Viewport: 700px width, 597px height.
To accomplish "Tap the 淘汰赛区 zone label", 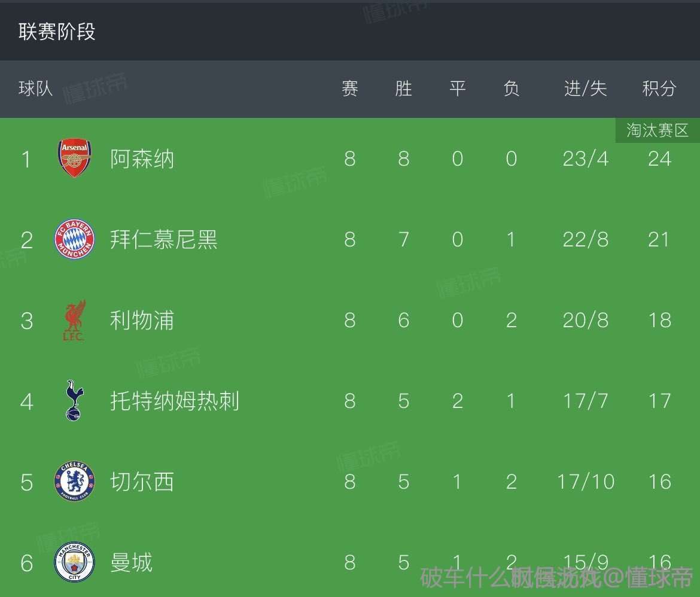I will [x=658, y=130].
